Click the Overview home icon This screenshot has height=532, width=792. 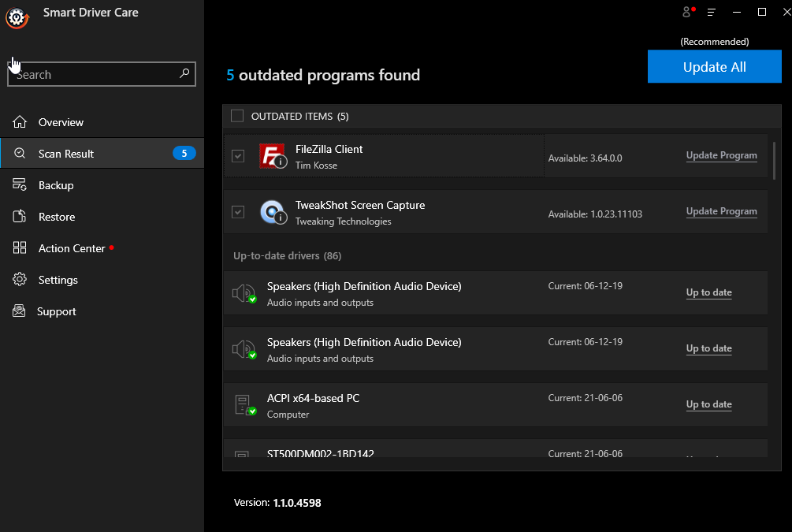pyautogui.click(x=20, y=121)
